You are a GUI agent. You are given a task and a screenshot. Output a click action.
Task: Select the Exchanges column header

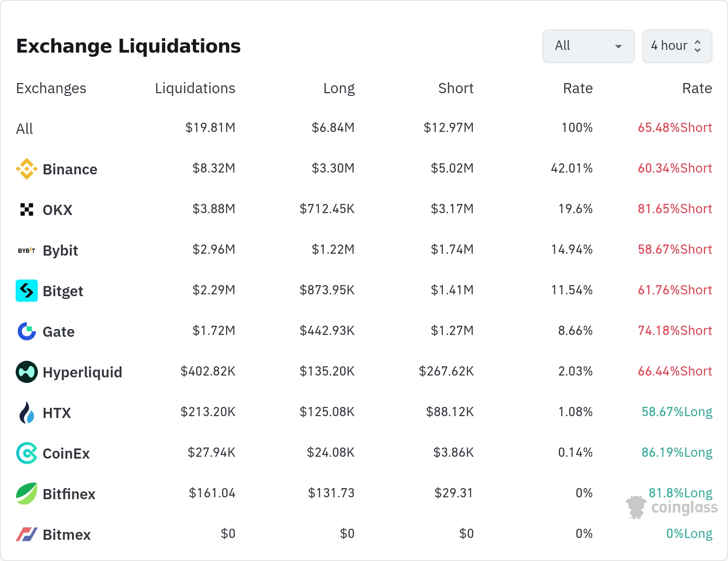point(51,88)
